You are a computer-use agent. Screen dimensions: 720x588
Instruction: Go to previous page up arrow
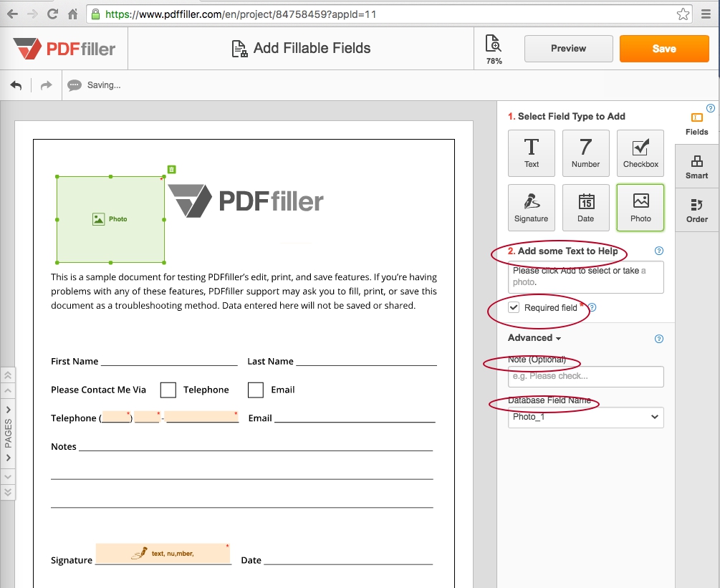pyautogui.click(x=8, y=391)
